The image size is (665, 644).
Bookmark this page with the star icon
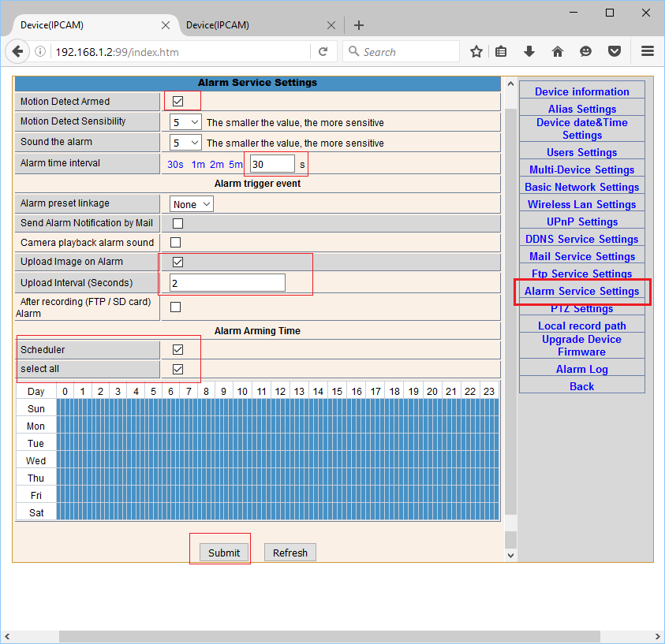coord(476,52)
